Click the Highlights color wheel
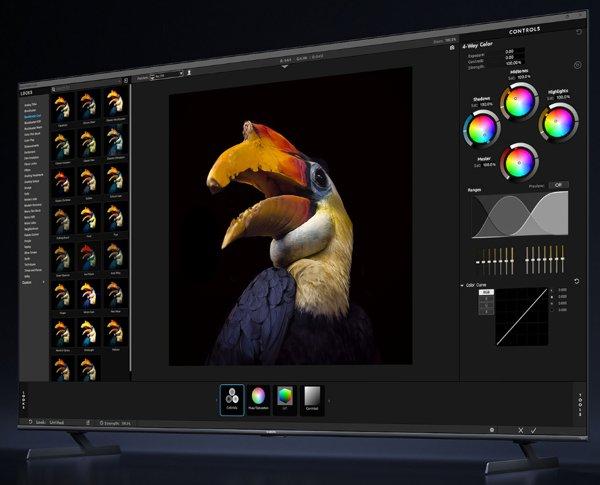This screenshot has height=485, width=600. (x=558, y=122)
